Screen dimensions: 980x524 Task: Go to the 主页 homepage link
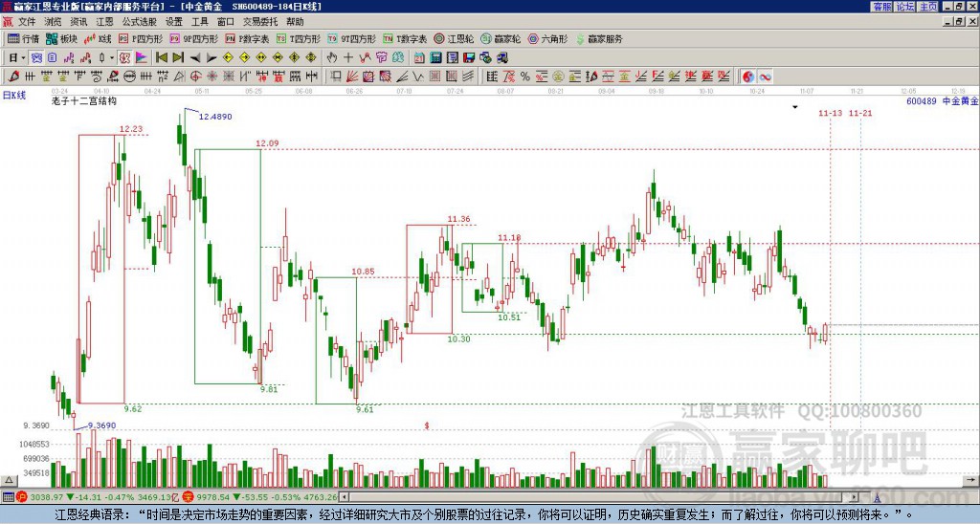(928, 7)
